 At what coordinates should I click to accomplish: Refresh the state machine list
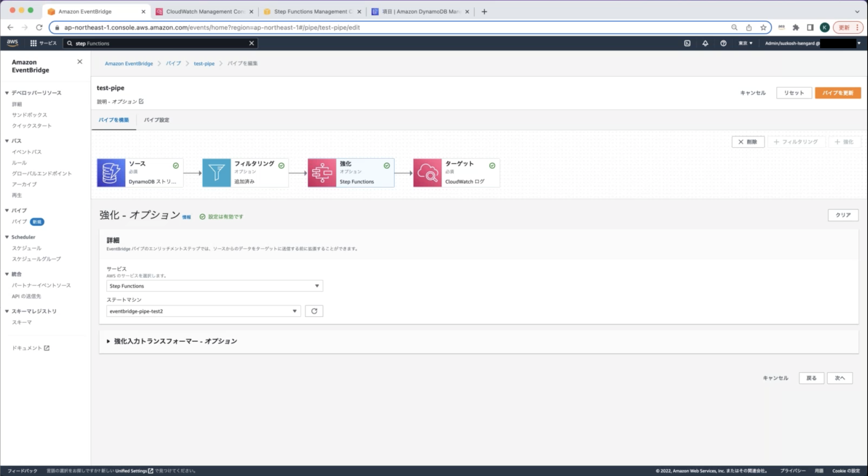click(314, 311)
